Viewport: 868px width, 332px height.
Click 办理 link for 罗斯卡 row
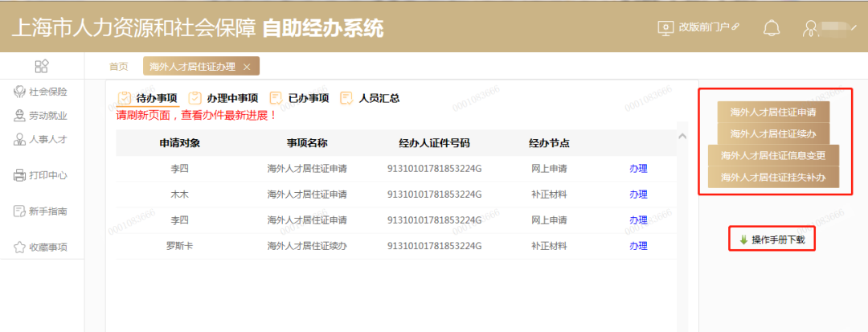point(638,246)
